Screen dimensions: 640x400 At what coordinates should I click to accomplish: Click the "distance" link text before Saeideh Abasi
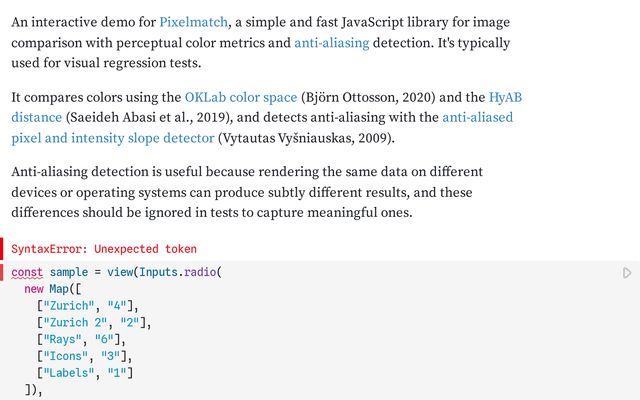tap(36, 118)
